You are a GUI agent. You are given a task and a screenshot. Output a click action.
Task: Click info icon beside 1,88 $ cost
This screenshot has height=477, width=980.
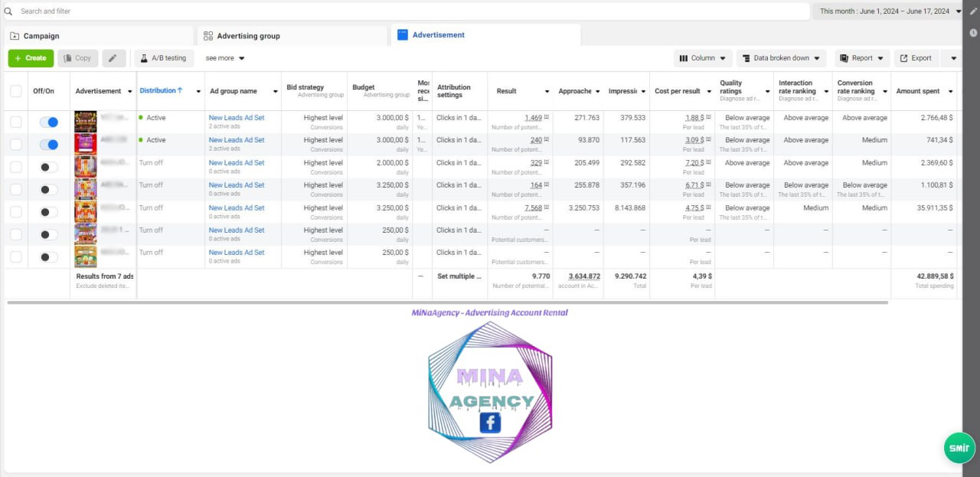tap(708, 118)
